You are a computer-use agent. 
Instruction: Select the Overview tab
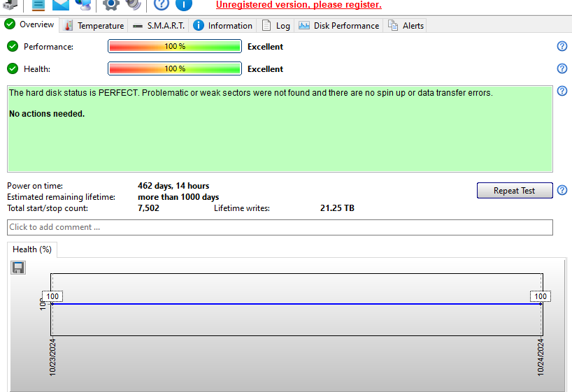tap(29, 24)
